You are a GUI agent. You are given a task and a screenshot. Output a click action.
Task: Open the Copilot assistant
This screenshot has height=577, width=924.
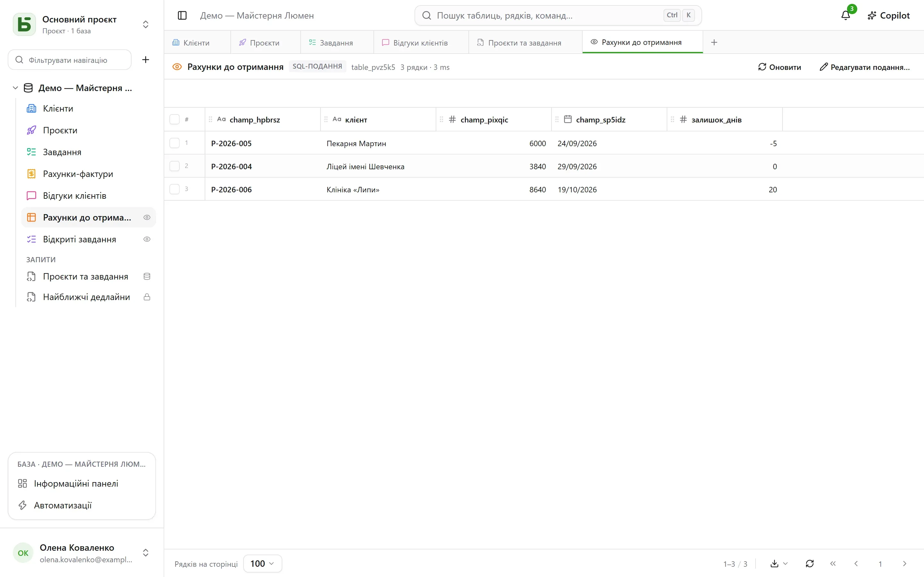(888, 16)
